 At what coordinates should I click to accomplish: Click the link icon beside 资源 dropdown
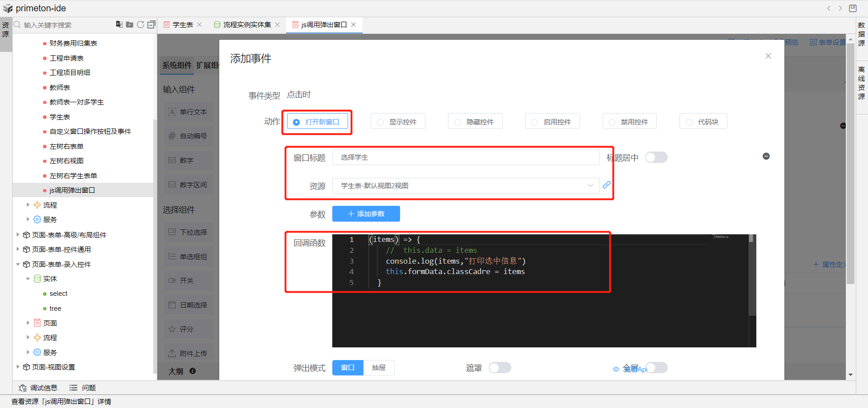(x=607, y=185)
